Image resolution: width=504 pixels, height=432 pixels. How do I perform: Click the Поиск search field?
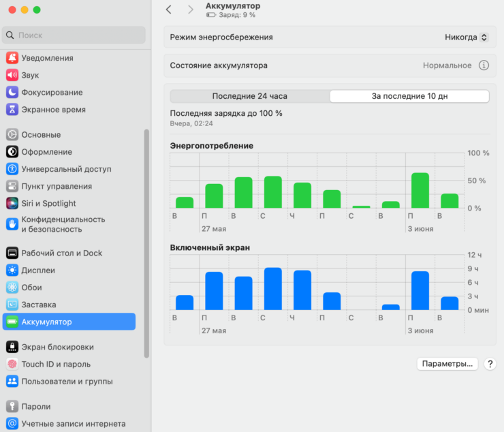click(x=75, y=35)
